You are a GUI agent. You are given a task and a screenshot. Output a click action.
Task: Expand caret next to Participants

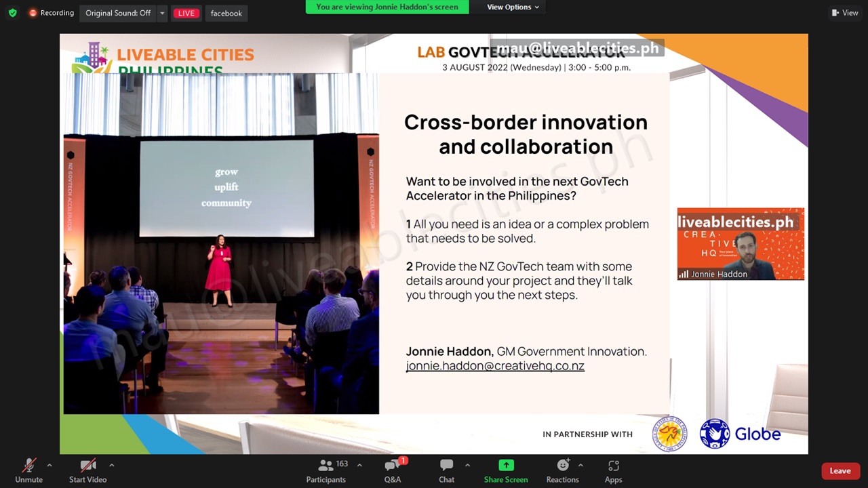click(x=359, y=465)
